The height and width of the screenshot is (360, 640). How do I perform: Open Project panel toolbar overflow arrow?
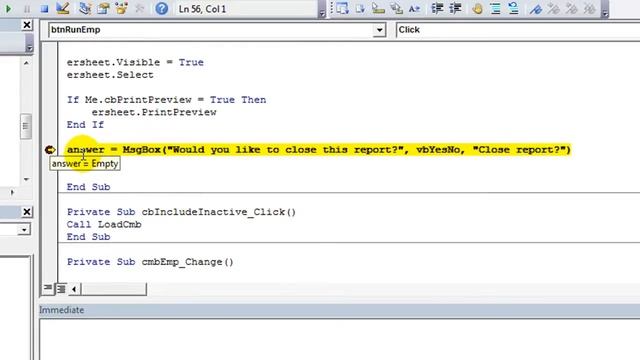click(x=29, y=44)
